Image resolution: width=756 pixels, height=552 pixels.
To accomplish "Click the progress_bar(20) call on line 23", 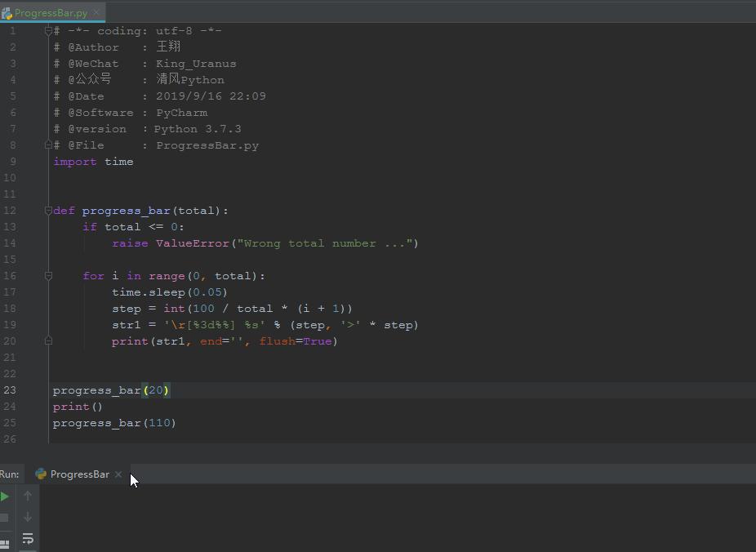I will tap(111, 390).
